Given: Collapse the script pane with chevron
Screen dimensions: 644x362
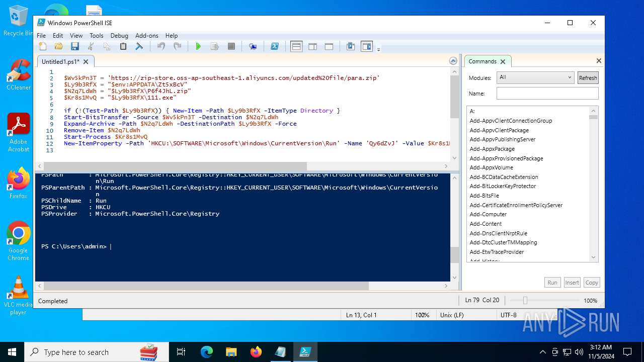Looking at the screenshot, I should (x=453, y=61).
